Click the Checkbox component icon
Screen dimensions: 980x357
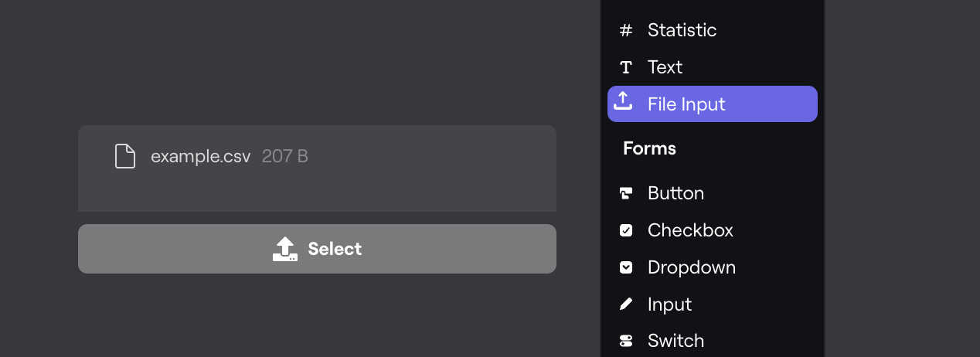coord(626,230)
